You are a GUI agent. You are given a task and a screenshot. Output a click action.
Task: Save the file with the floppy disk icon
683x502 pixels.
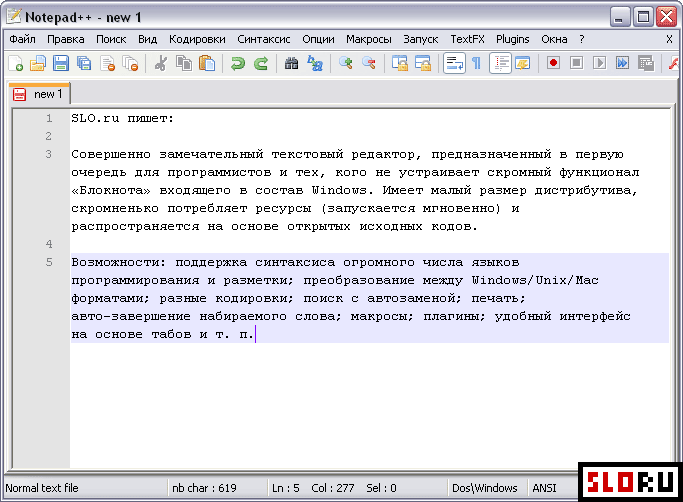61,63
